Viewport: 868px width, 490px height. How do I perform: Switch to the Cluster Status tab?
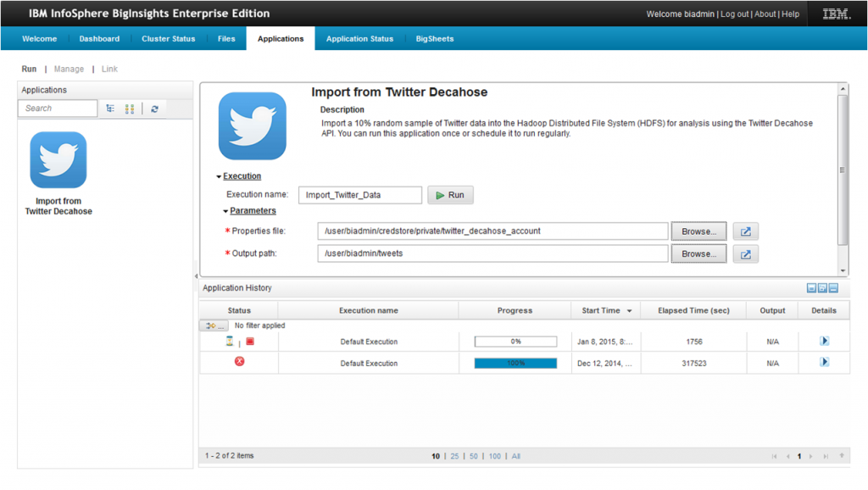pyautogui.click(x=169, y=39)
